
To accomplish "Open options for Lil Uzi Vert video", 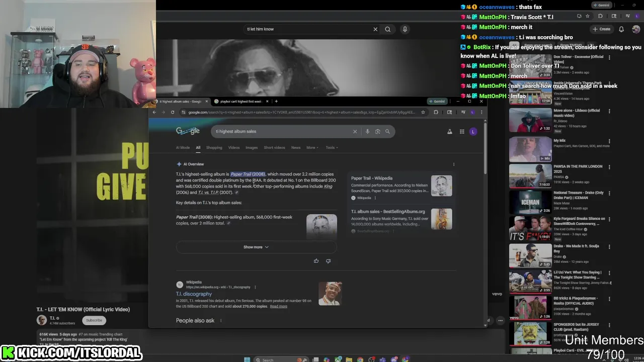I will coord(609,273).
